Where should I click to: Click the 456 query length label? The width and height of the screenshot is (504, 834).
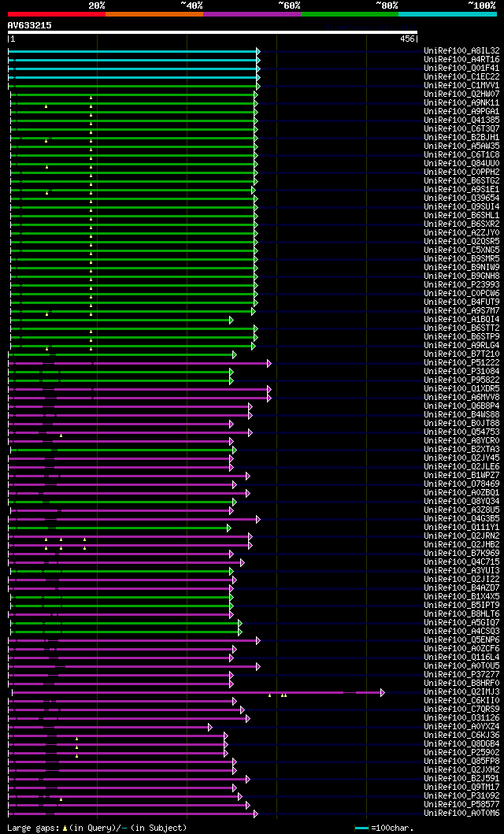click(x=407, y=39)
